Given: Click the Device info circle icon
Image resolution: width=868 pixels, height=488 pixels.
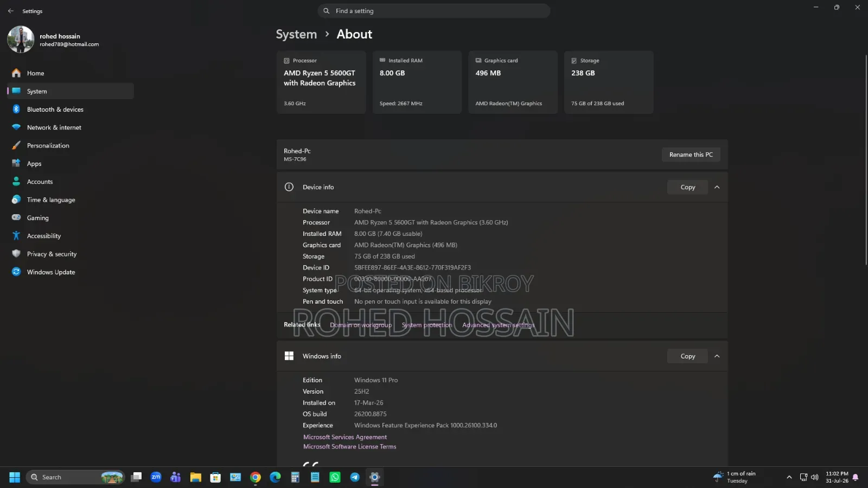Looking at the screenshot, I should (x=289, y=187).
